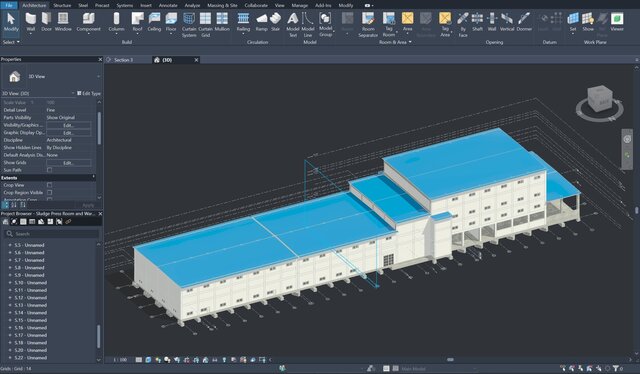The height and width of the screenshot is (374, 640).
Task: Open the Select panel dropdown
Action: (11, 42)
